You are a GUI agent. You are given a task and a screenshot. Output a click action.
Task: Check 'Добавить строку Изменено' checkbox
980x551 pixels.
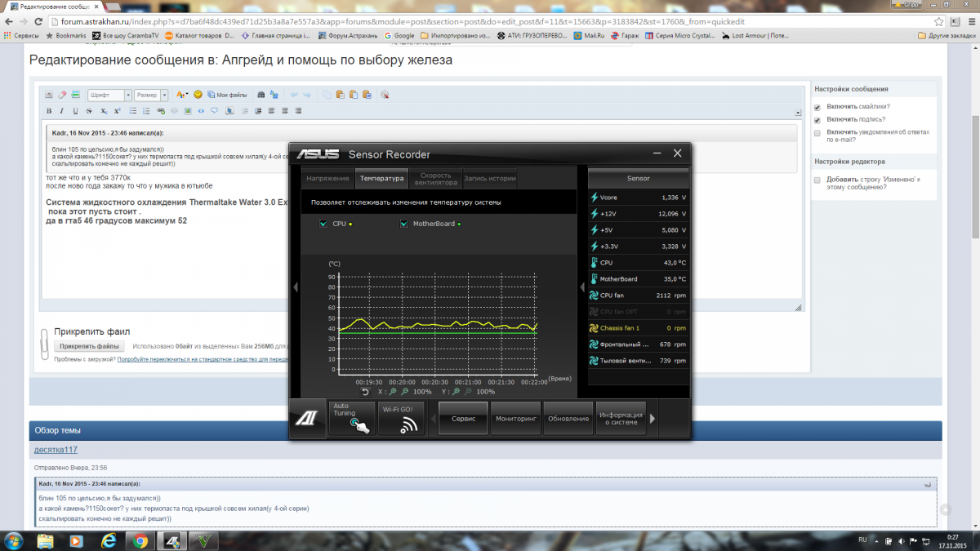817,180
